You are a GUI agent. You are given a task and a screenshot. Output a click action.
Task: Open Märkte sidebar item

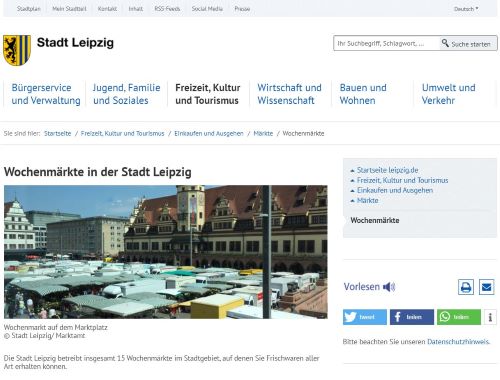point(367,200)
